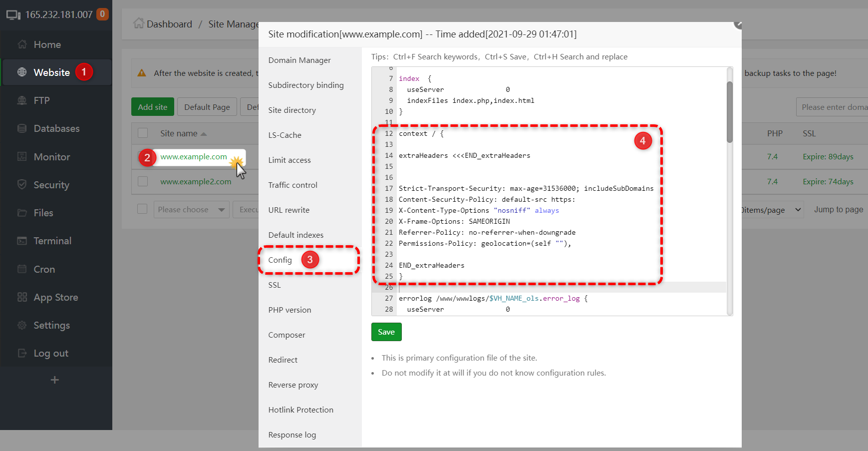Viewport: 868px width, 451px height.
Task: Open the Files folder icon
Action: 22,213
